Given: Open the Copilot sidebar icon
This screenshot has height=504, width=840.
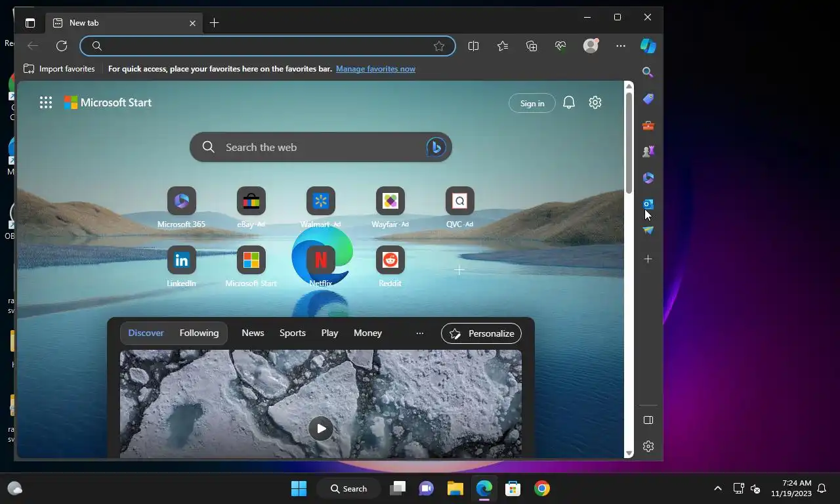Looking at the screenshot, I should tap(648, 46).
